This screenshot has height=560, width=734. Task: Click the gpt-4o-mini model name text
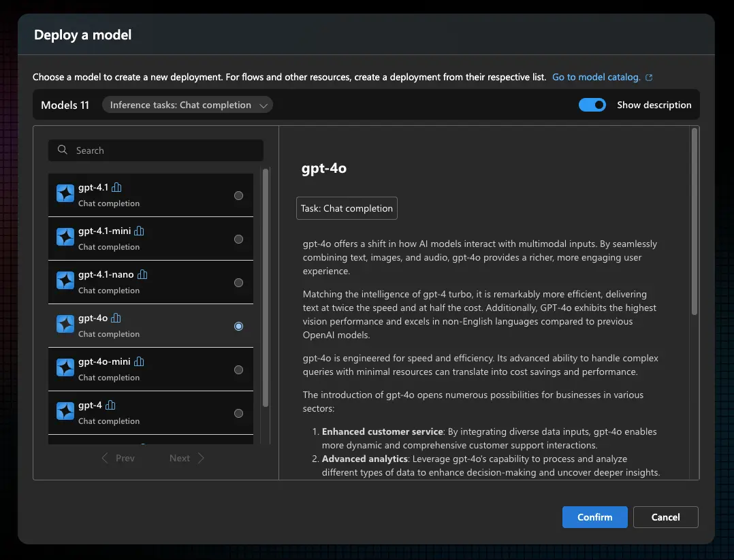104,361
